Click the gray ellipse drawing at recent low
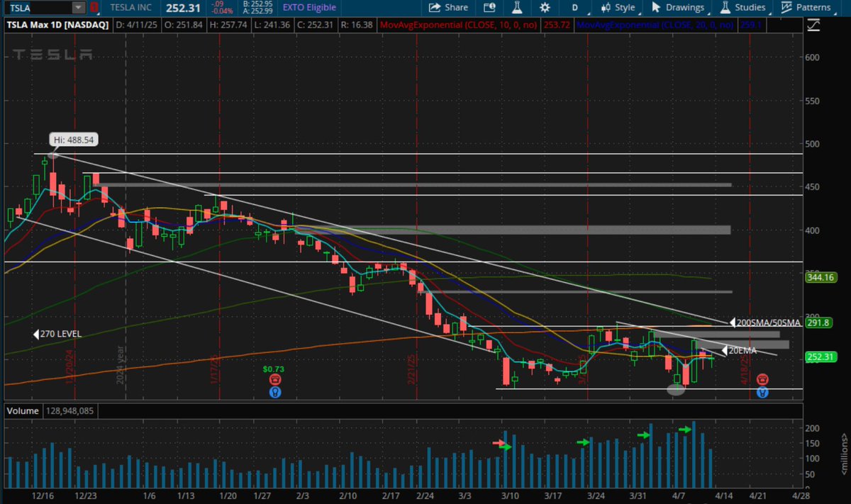The image size is (851, 504). (676, 389)
